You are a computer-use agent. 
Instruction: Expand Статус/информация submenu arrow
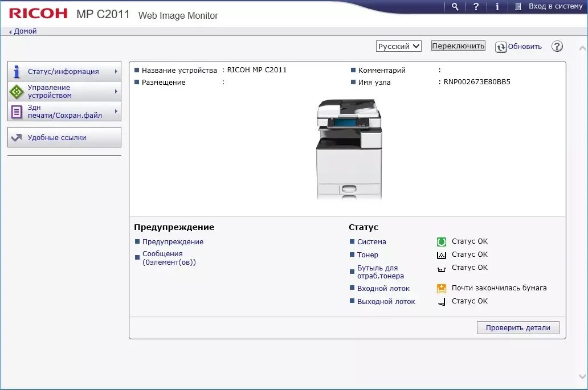pyautogui.click(x=116, y=71)
